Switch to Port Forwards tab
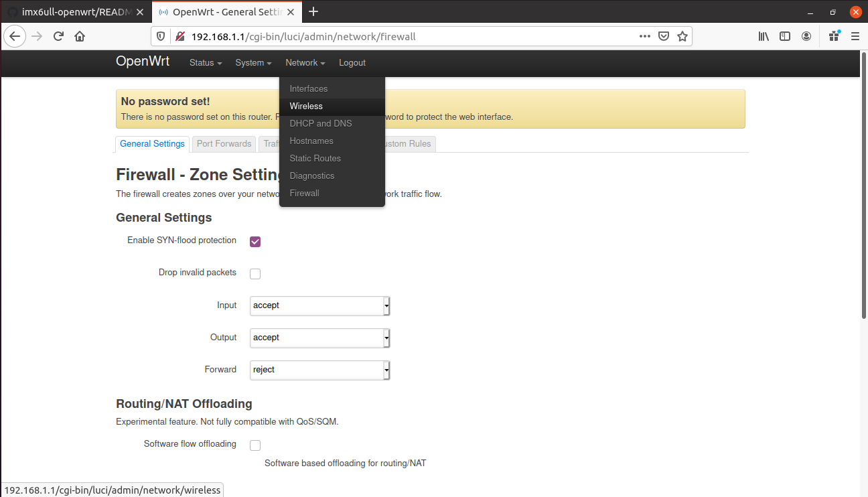Image resolution: width=868 pixels, height=497 pixels. click(x=224, y=144)
